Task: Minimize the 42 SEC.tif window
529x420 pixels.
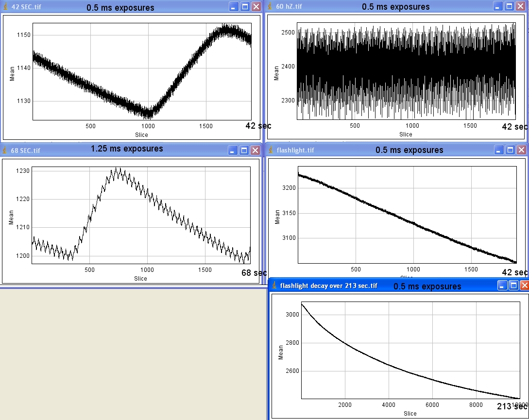Action: [234, 7]
